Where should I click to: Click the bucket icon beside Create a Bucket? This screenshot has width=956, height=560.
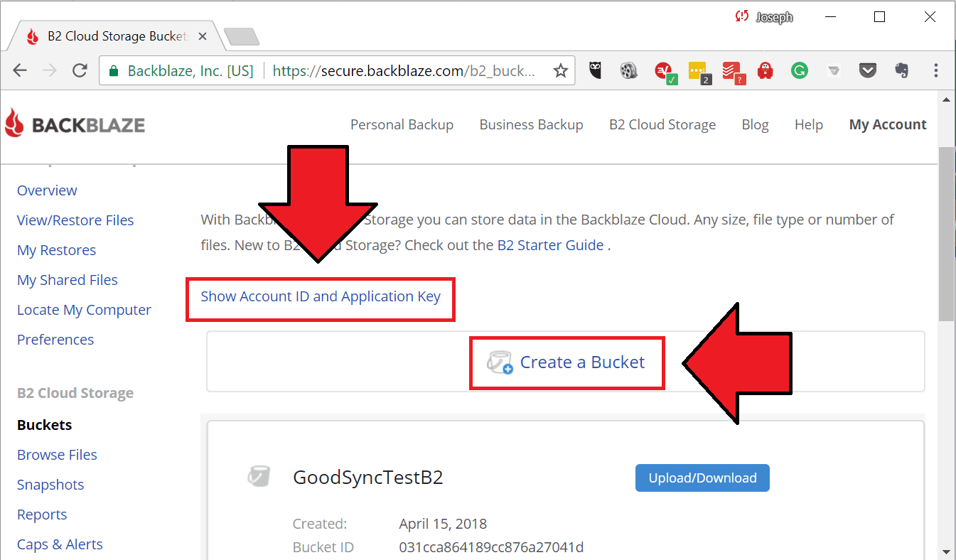500,362
